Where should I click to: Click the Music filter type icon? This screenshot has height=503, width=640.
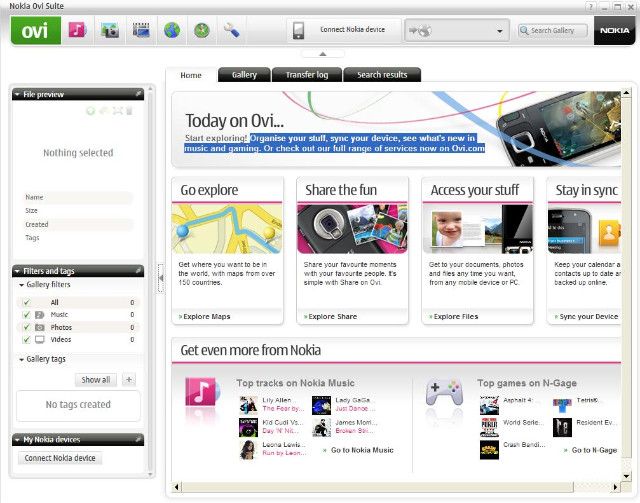pos(40,314)
